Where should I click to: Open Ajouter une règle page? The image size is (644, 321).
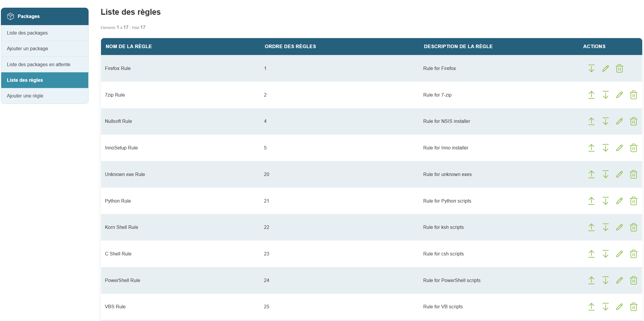[x=25, y=96]
